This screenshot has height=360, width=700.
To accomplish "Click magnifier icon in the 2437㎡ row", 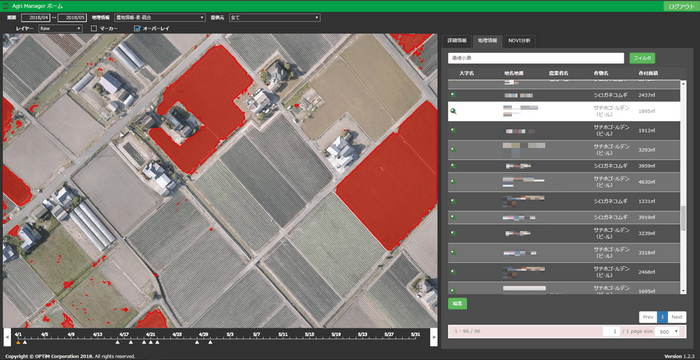I will click(453, 95).
